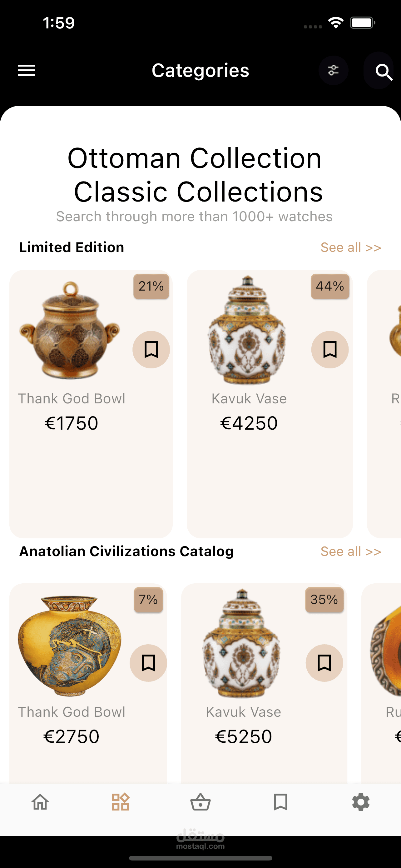This screenshot has height=868, width=401.
Task: Tap the 44% discount badge
Action: coord(330,287)
